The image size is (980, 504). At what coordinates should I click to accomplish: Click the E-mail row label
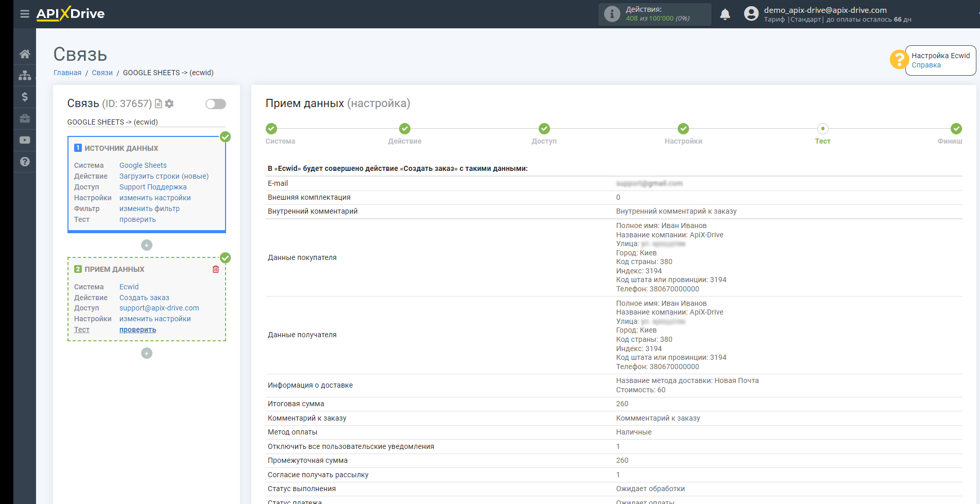[278, 183]
